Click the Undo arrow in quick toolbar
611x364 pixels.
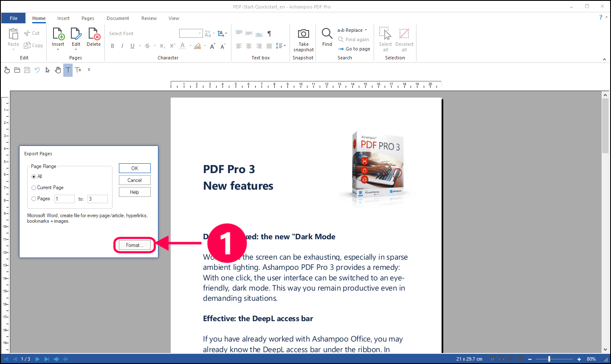[x=37, y=70]
